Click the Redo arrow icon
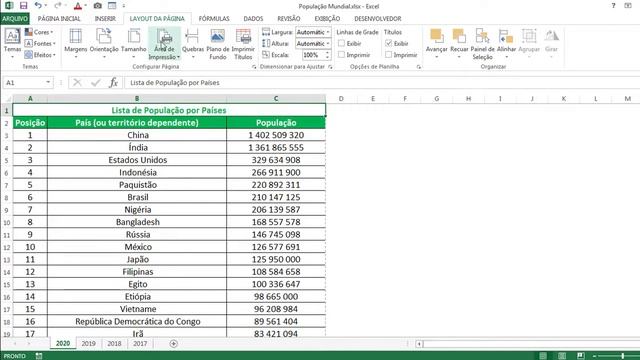640x360 pixels. (x=58, y=6)
